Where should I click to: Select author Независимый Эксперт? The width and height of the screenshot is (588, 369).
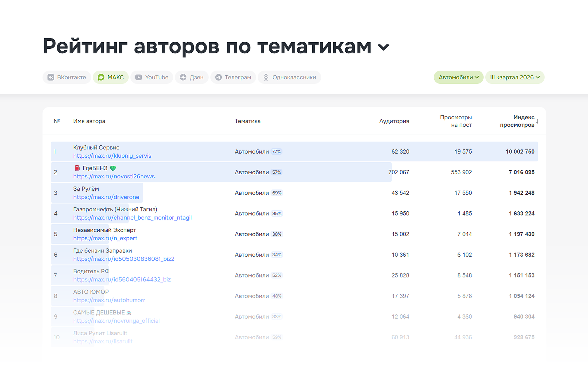(x=105, y=230)
